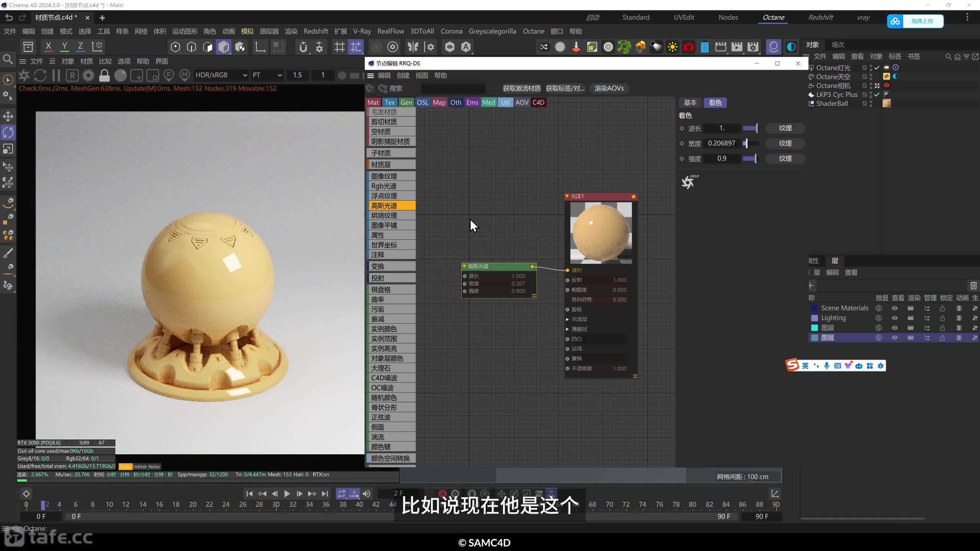The image size is (980, 551).
Task: Click the sun daylight icon in Octane toolbar
Action: (672, 47)
